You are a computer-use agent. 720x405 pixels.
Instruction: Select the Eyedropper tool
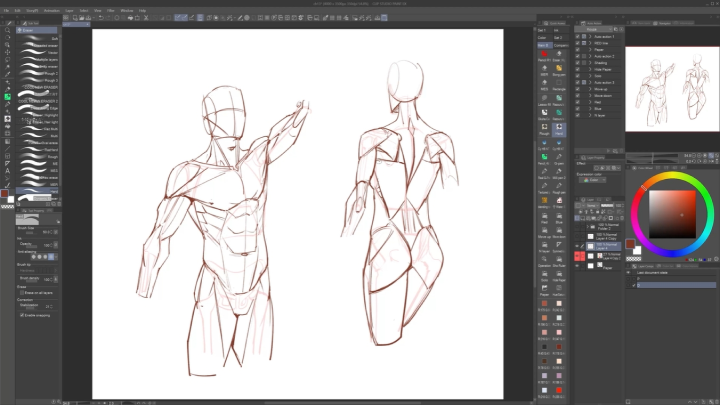click(x=7, y=74)
